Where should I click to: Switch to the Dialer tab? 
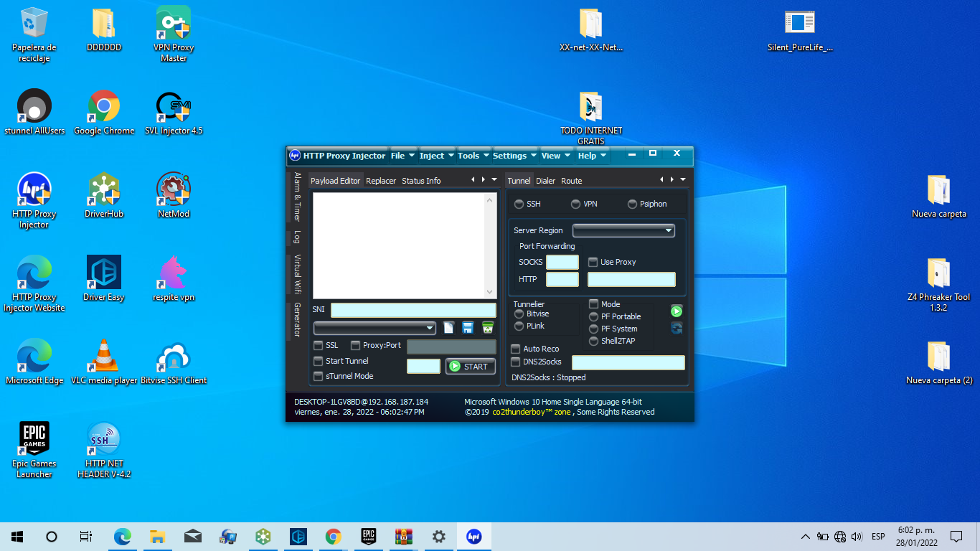pyautogui.click(x=545, y=181)
